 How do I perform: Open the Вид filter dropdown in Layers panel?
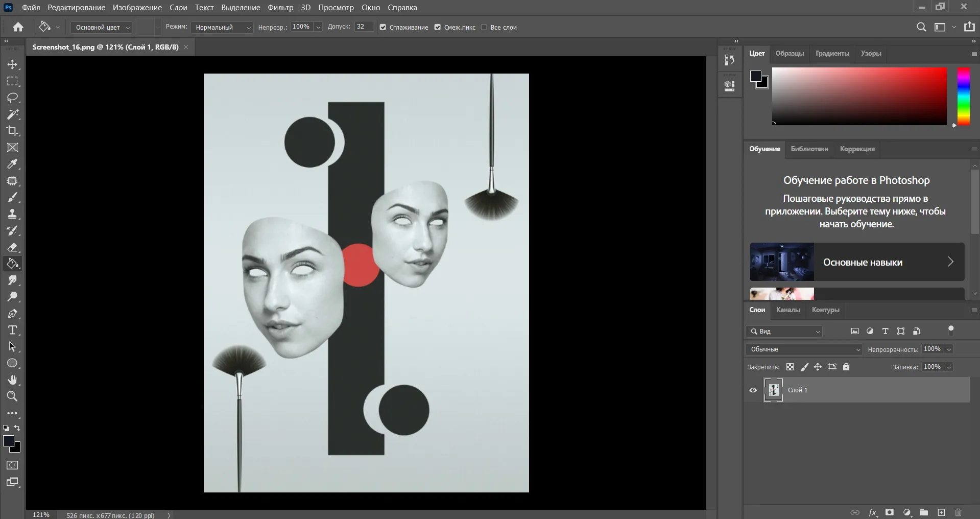click(784, 332)
